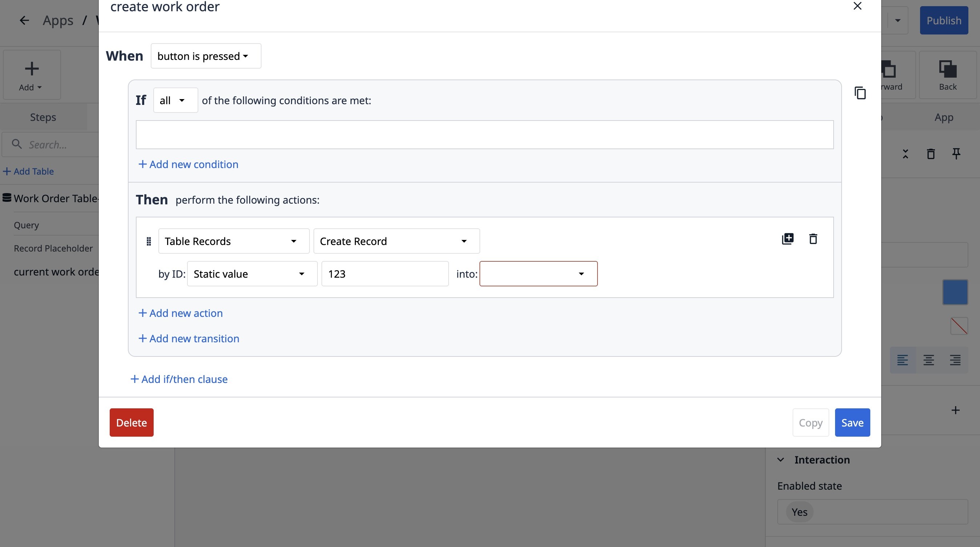
Task: Switch to the App tab
Action: click(943, 118)
